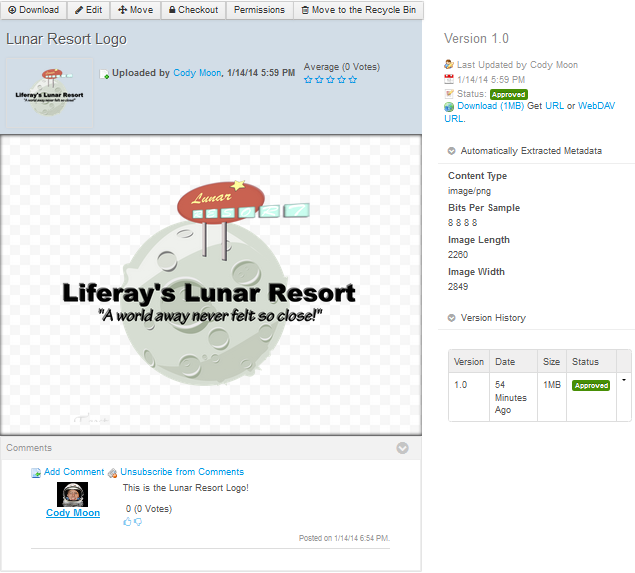
Task: Click the Download (1MB) link
Action: coord(490,106)
